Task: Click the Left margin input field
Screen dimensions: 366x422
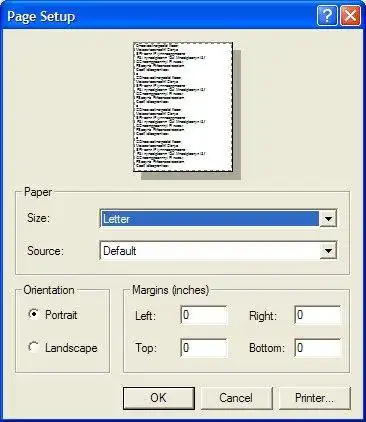Action: click(x=204, y=315)
